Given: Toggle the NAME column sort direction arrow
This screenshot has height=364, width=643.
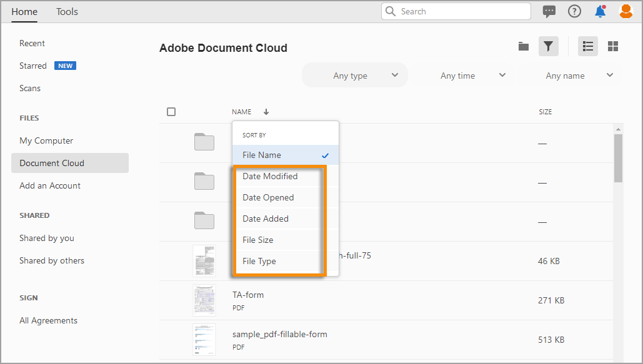Looking at the screenshot, I should (x=266, y=111).
